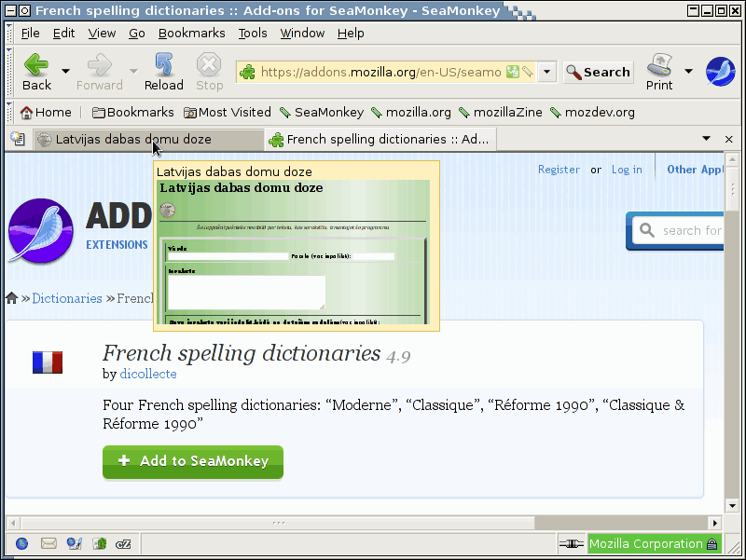
Task: Click the new tab icon button
Action: [18, 139]
